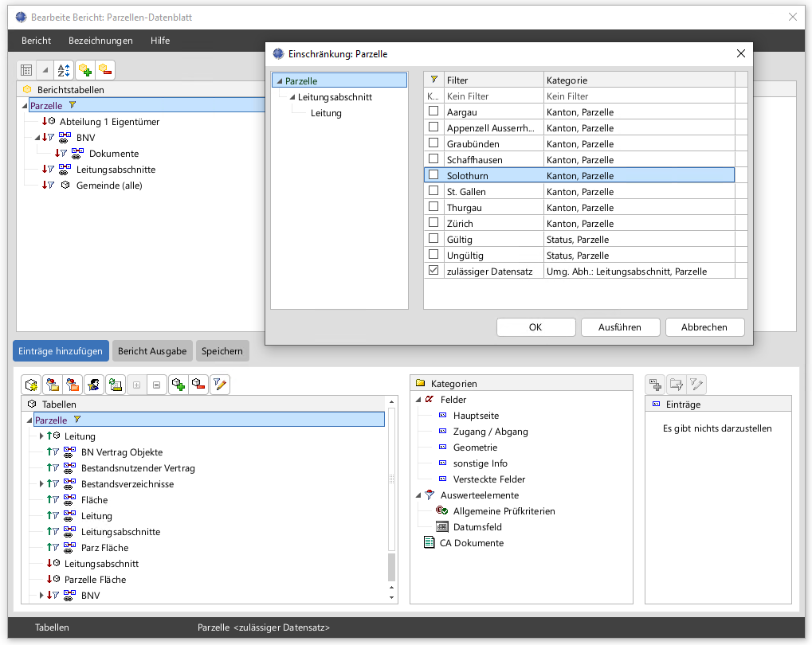
Task: Click filter funnel icon next to Parzelle in Berichtstabellen
Action: (x=73, y=105)
